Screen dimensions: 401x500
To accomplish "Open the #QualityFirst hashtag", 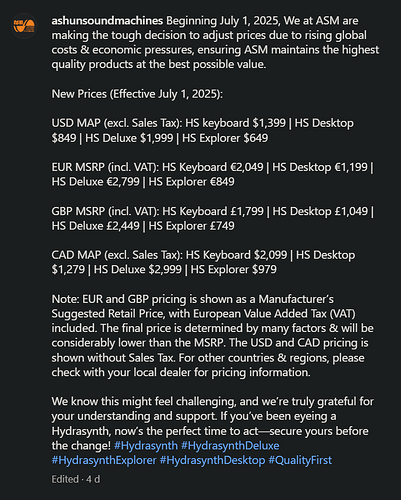I will 300,460.
